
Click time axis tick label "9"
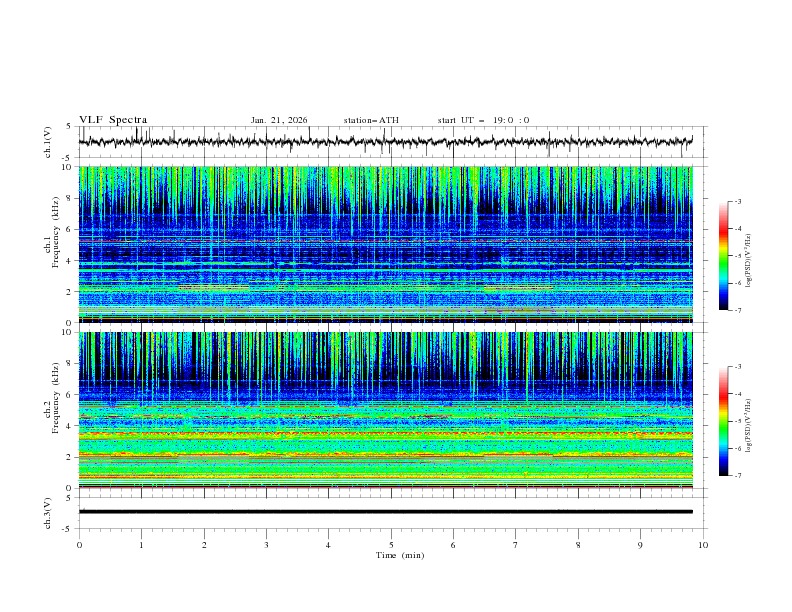pyautogui.click(x=640, y=545)
